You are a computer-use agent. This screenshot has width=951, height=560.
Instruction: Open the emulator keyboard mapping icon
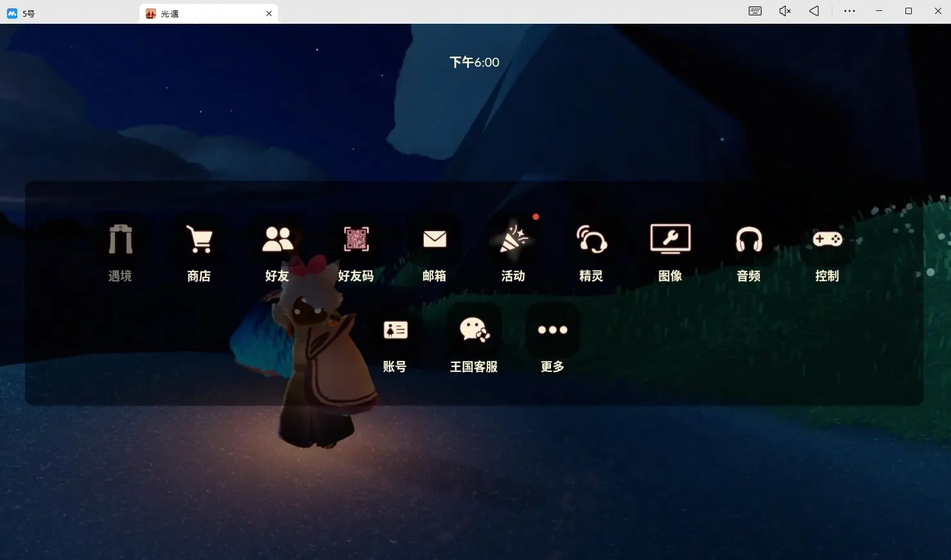point(755,11)
